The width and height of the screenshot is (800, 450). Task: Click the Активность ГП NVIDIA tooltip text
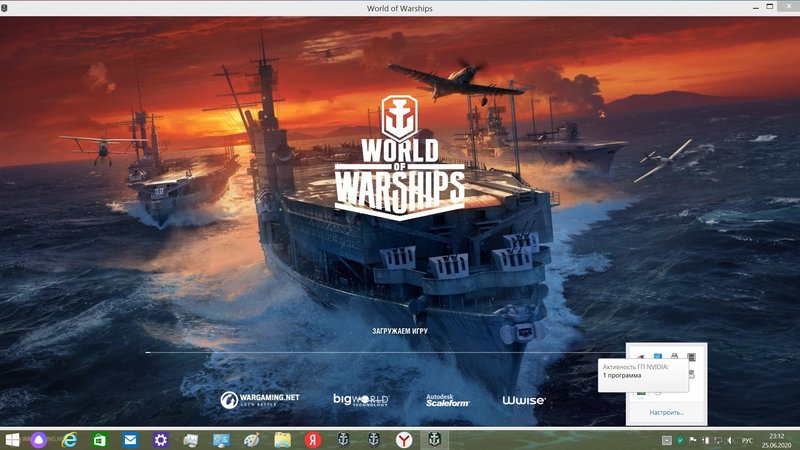click(x=635, y=367)
